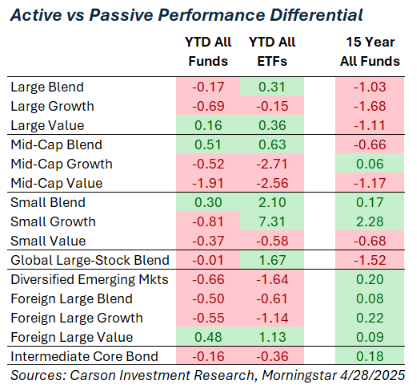
Task: Click the Diversified Emerging Mkts label
Action: (89, 279)
